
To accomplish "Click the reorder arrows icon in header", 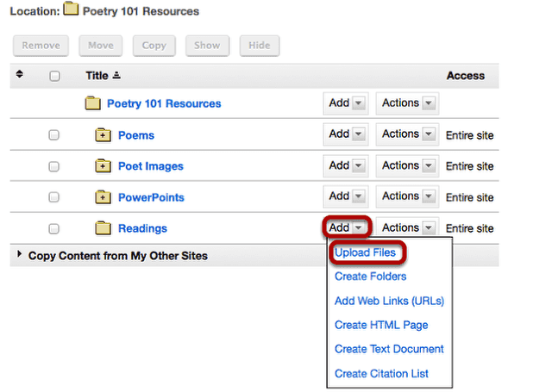I will point(20,74).
